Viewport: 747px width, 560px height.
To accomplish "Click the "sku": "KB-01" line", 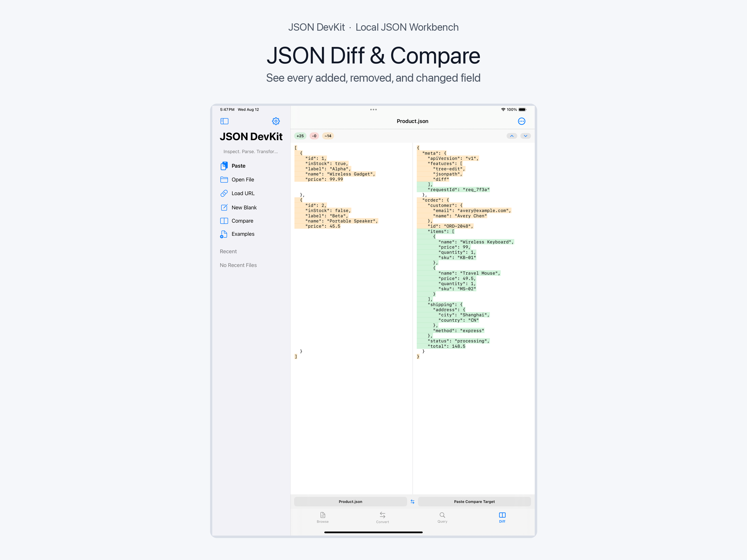I will coord(457,257).
